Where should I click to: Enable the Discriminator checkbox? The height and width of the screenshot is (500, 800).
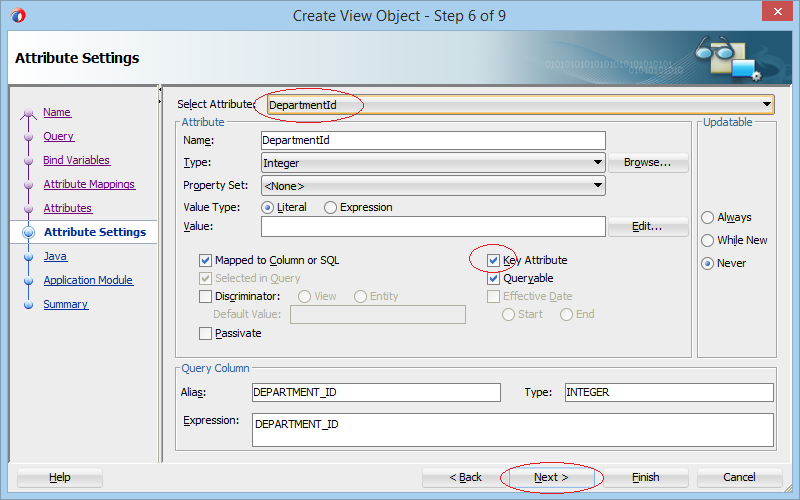[205, 296]
